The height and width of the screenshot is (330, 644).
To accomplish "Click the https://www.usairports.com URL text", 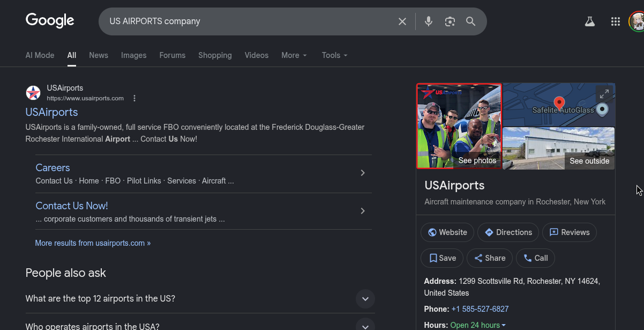I will [x=85, y=98].
